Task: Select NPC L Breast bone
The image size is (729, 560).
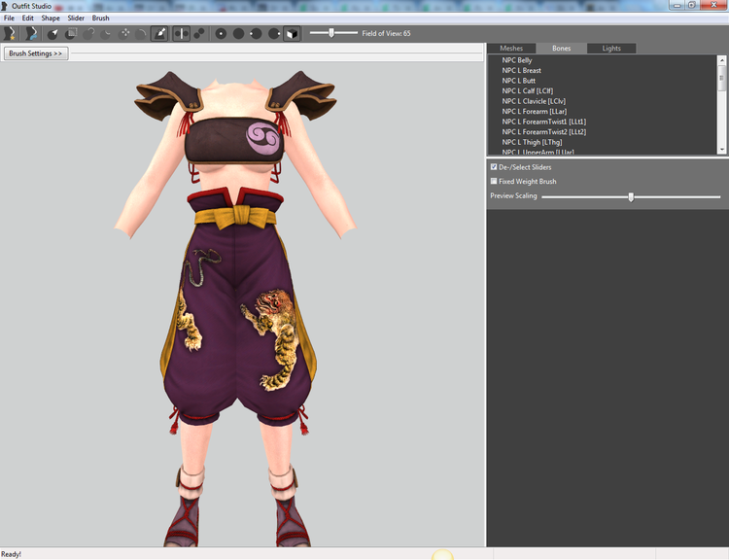Action: point(521,70)
